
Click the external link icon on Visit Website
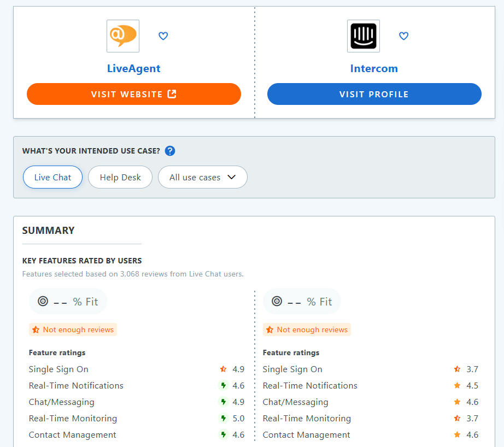coord(171,94)
